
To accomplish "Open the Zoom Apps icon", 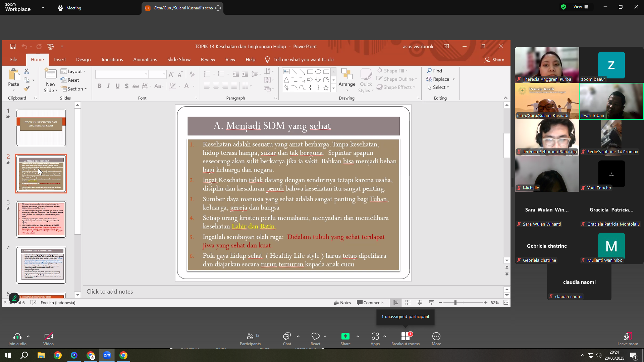I will tap(375, 339).
